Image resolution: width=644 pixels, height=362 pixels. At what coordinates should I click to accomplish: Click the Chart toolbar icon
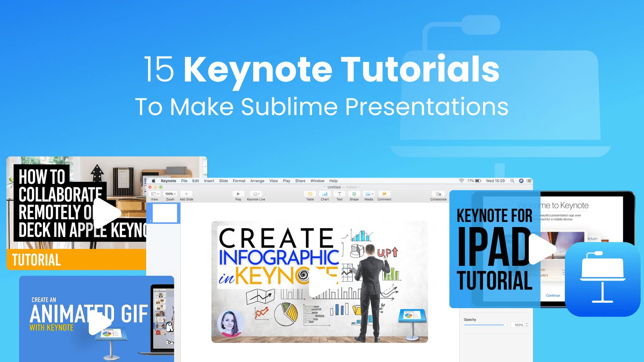(x=325, y=194)
